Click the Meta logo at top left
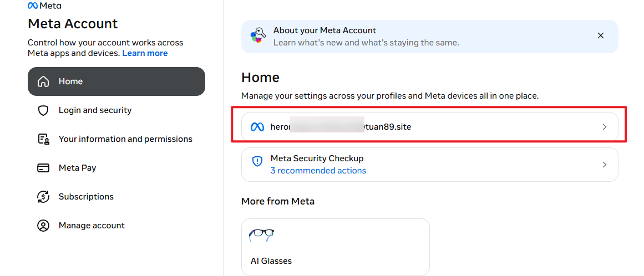This screenshot has height=276, width=644. coord(44,6)
